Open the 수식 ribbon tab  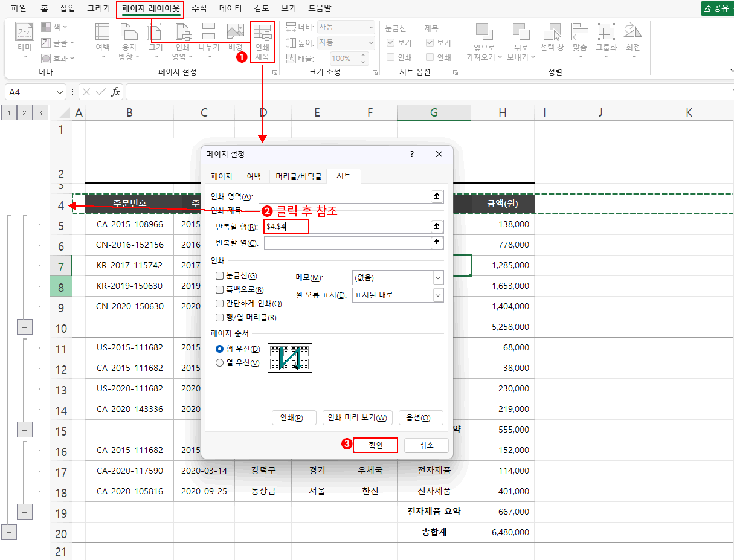(x=199, y=8)
